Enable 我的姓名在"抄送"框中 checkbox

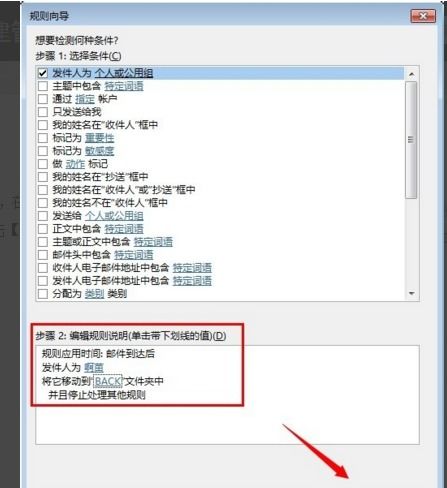point(43,177)
